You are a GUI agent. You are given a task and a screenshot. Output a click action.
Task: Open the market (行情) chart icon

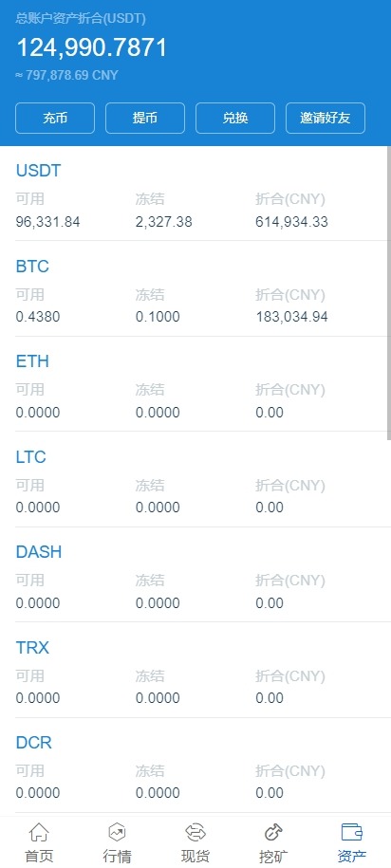[x=117, y=832]
